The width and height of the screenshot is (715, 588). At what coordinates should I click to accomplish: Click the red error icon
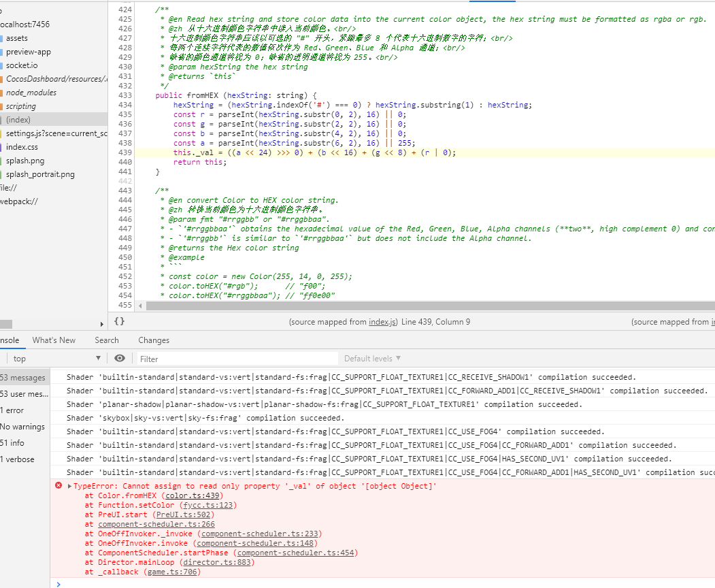(x=59, y=485)
